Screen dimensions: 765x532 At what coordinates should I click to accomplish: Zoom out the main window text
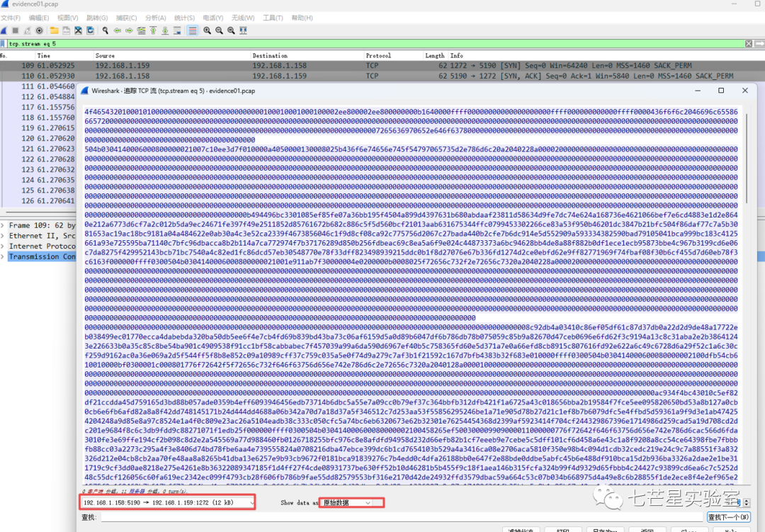tap(220, 30)
